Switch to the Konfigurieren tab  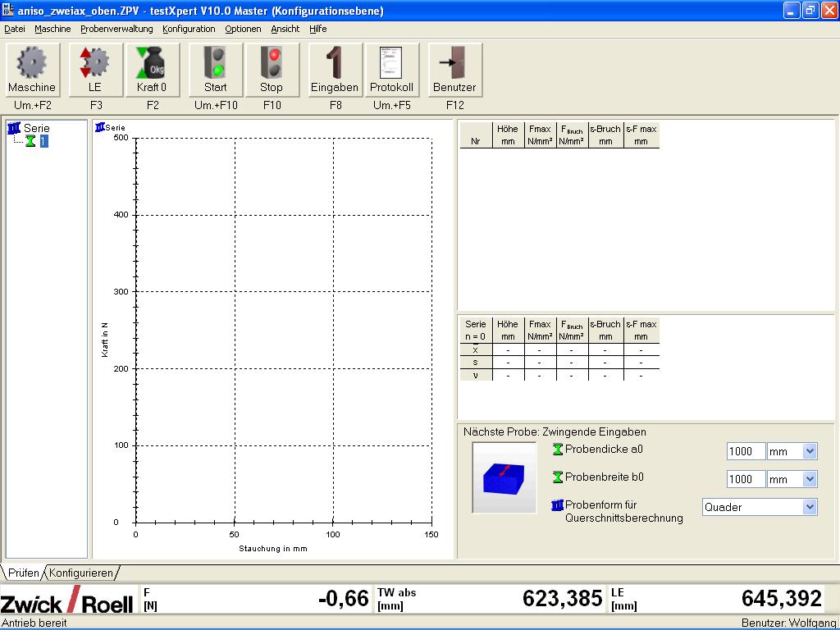[81, 573]
